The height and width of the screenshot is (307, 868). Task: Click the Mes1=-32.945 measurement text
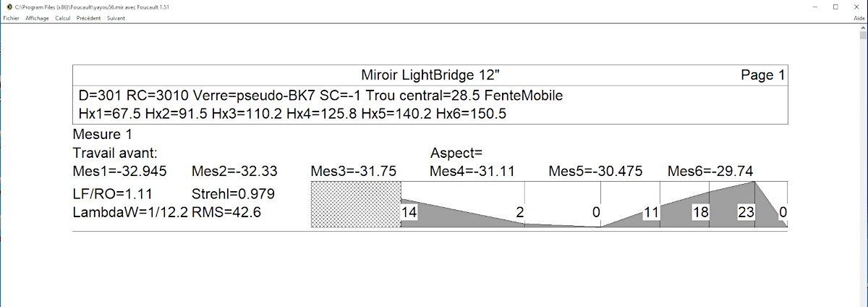point(120,172)
